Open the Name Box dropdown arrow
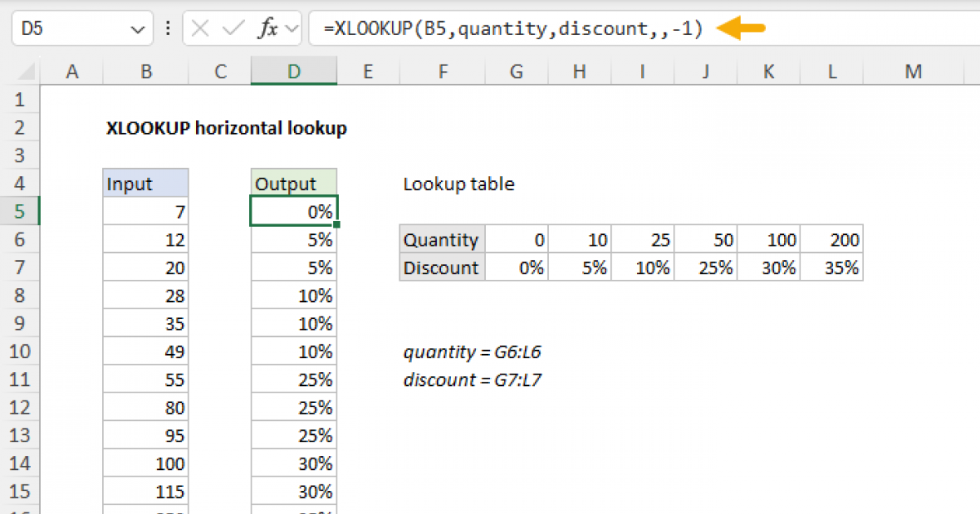The image size is (980, 514). 136,28
